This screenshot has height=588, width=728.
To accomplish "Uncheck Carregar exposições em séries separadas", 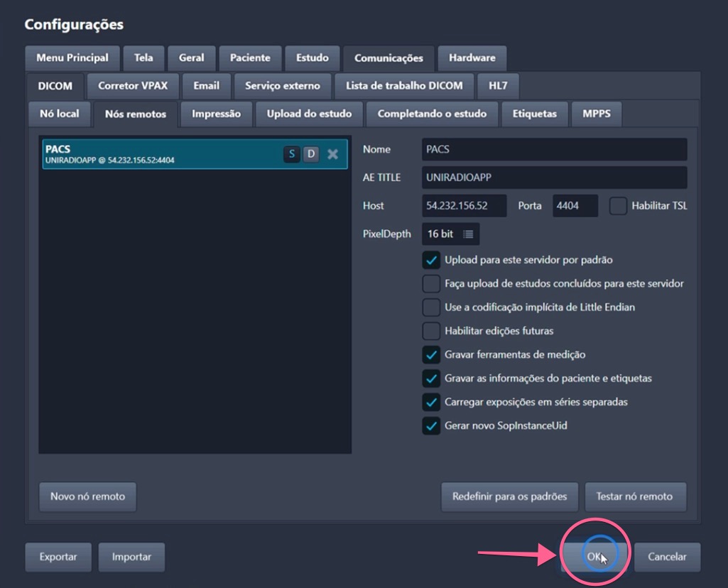I will [431, 402].
